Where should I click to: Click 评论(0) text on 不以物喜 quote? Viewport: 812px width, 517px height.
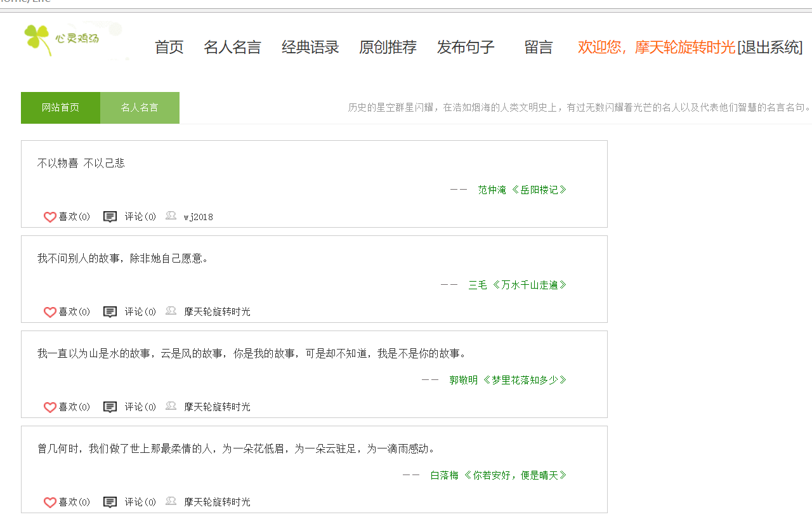(140, 217)
